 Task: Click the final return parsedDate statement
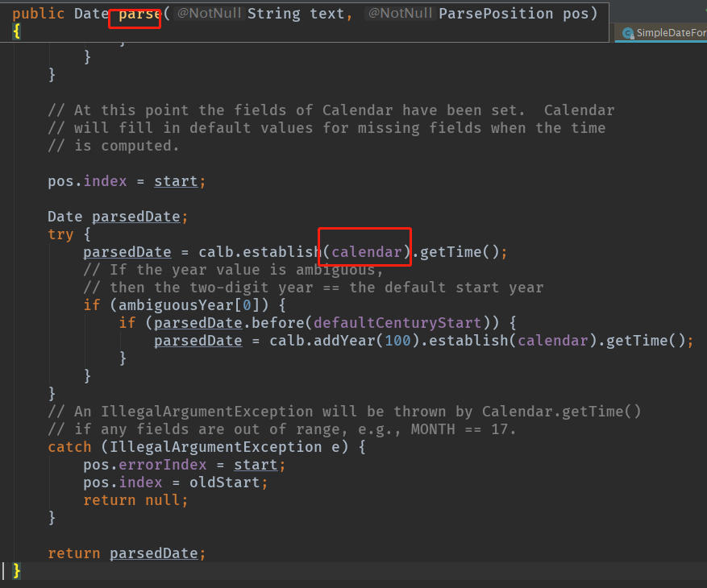125,553
